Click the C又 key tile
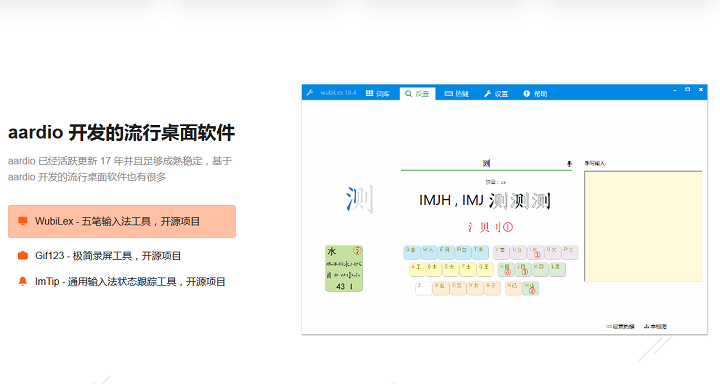 pos(458,288)
